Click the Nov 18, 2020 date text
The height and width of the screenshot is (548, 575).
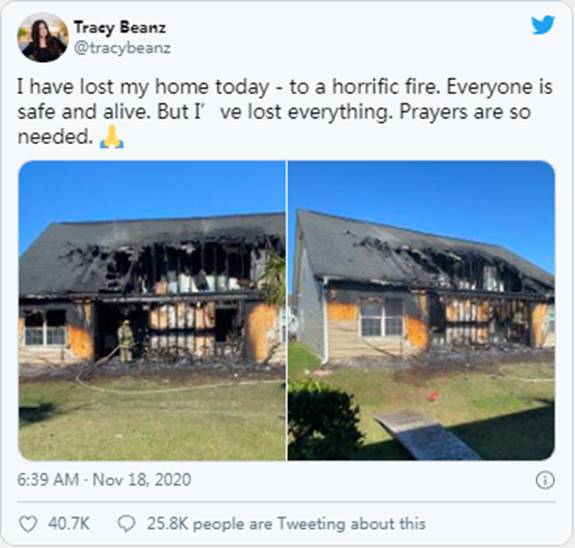coord(142,480)
